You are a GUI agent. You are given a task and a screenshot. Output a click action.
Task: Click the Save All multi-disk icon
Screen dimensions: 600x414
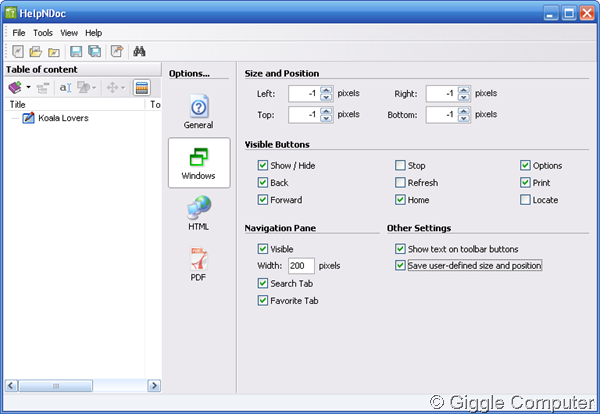95,51
